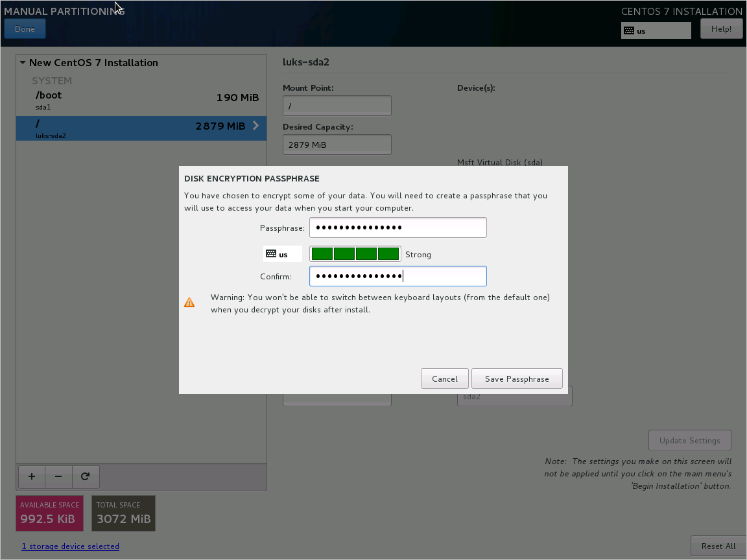Viewport: 747px width, 560px height.
Task: Click the Done button
Action: 25,29
